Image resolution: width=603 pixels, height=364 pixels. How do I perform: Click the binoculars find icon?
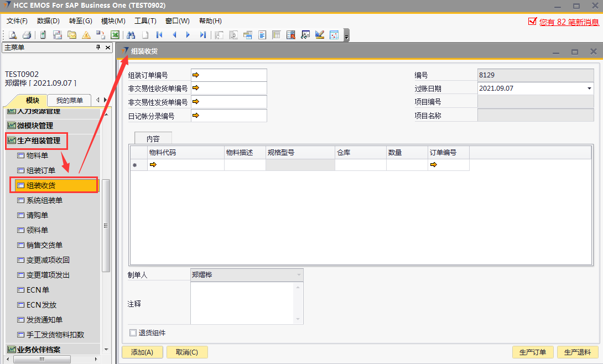(x=131, y=35)
